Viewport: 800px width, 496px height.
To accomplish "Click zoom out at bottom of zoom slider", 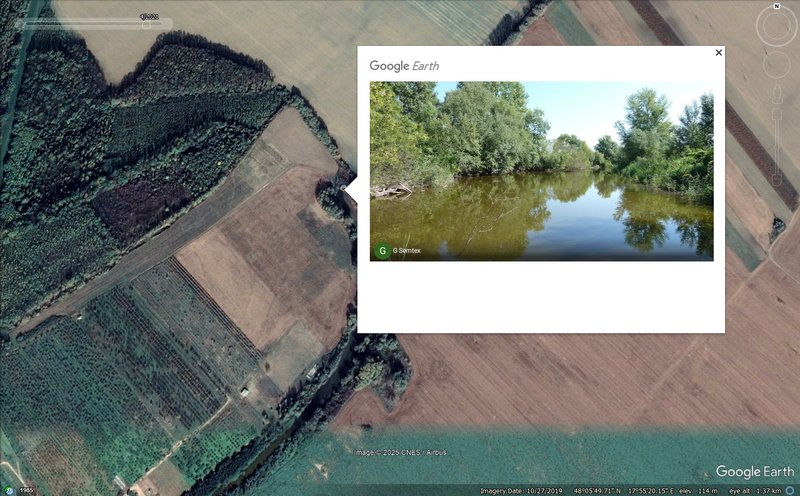I will tap(777, 181).
